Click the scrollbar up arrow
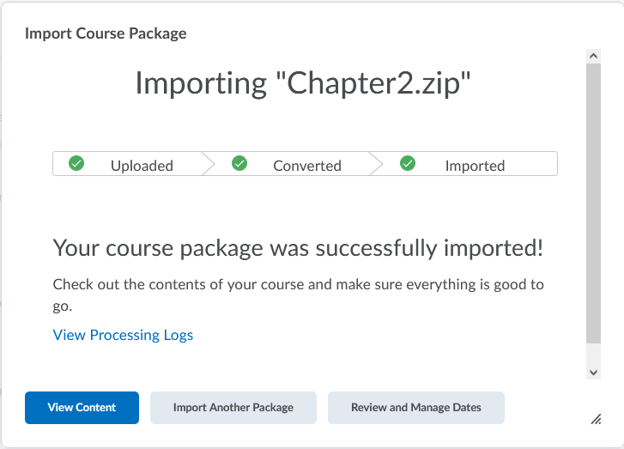 (593, 57)
